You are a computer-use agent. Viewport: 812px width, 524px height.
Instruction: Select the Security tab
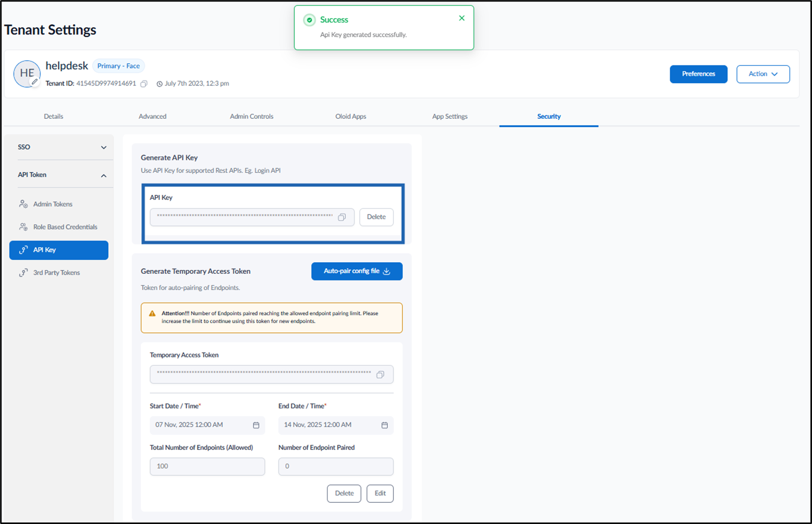[549, 116]
